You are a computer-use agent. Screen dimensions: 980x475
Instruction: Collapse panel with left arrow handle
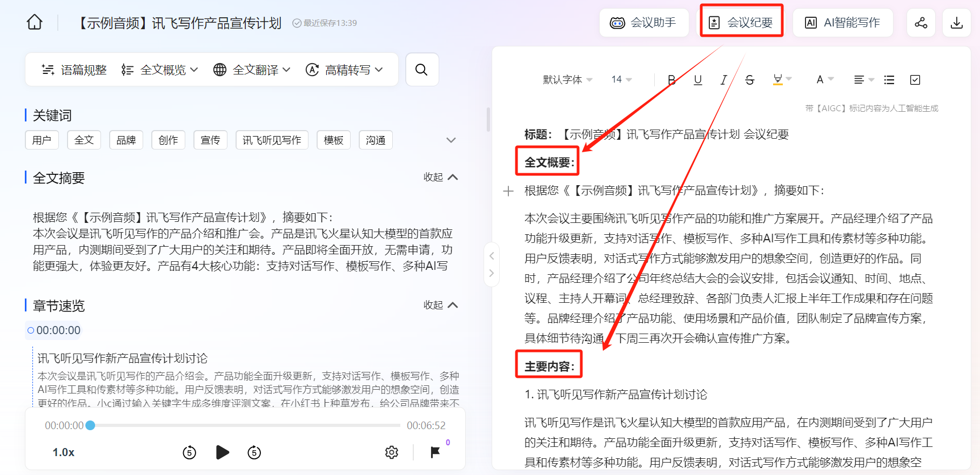coord(492,256)
